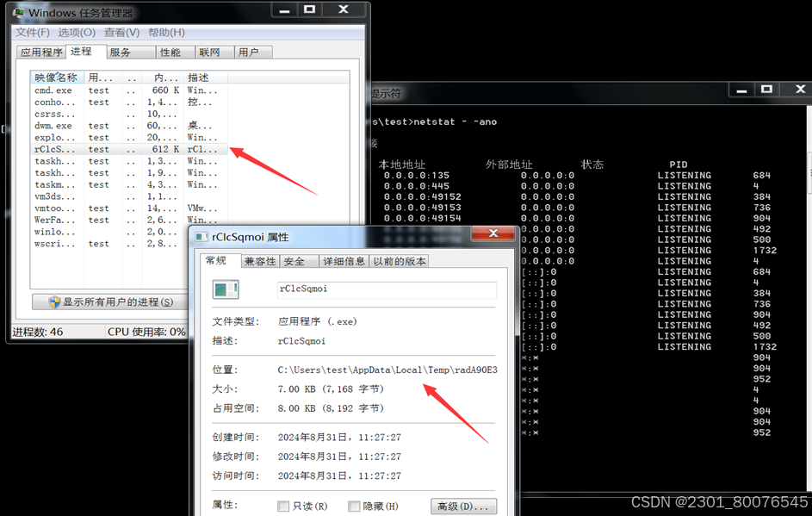Screen dimensions: 812x516
Task: Click the Task Manager title bar icon
Action: click(x=19, y=12)
